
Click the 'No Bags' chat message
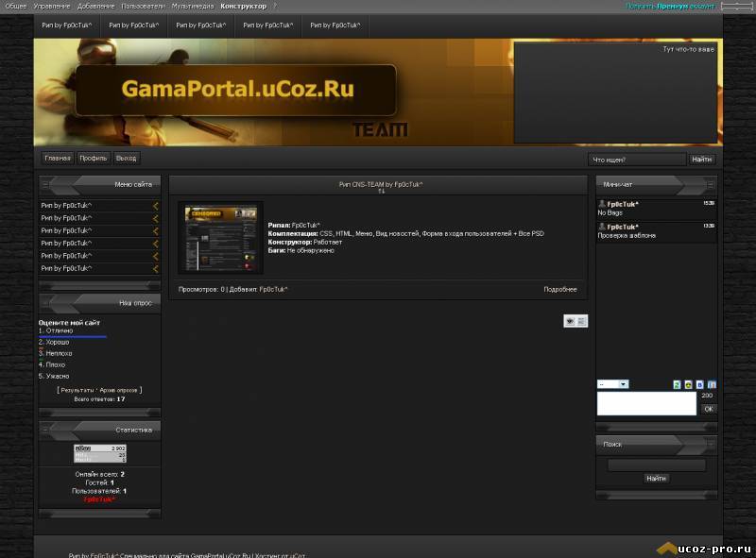(610, 213)
